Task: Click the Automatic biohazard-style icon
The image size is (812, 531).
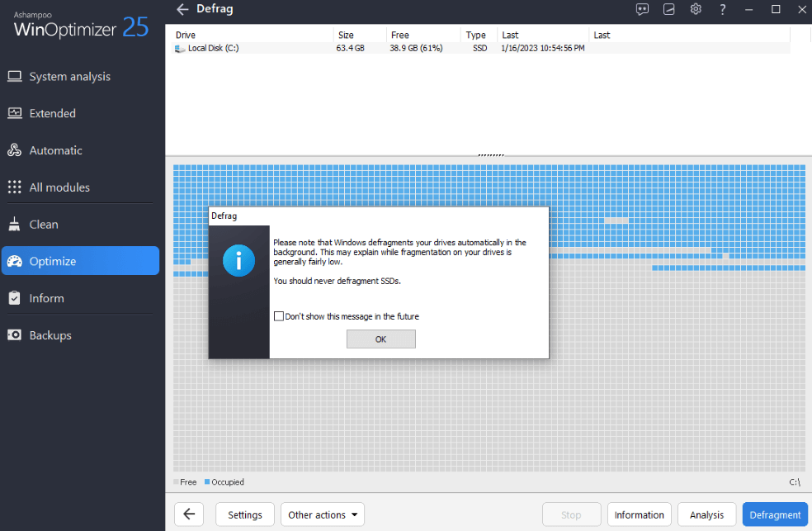Action: (15, 150)
